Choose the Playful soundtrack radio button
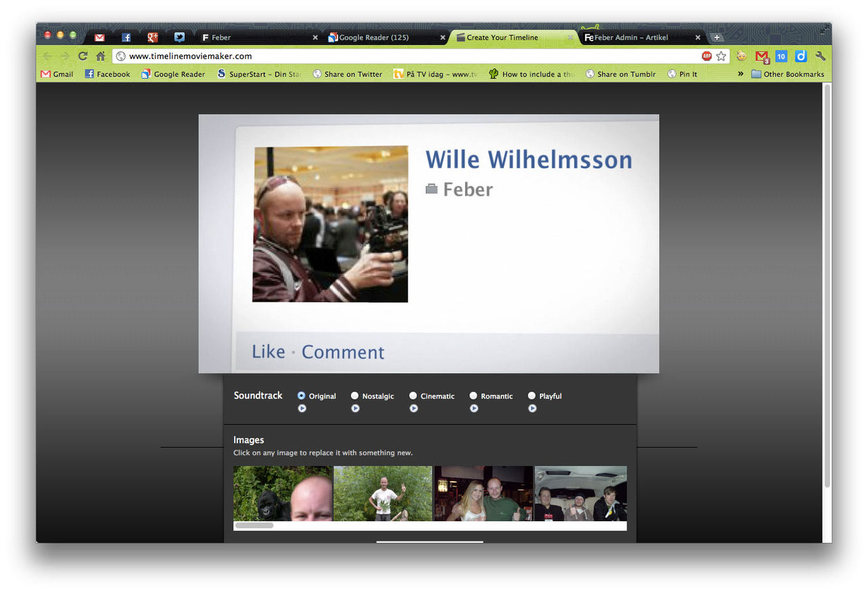 click(x=532, y=396)
